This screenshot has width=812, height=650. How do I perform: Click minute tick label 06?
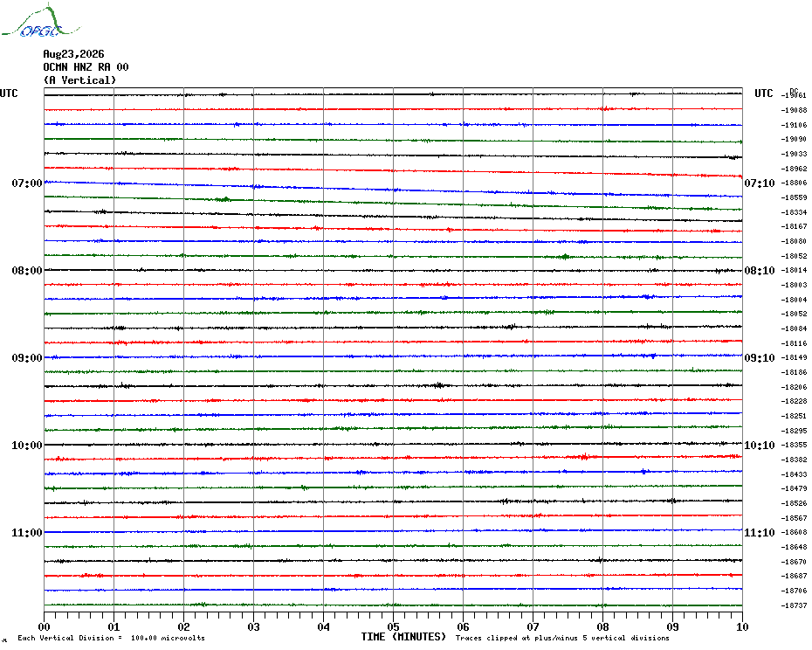pos(463,626)
